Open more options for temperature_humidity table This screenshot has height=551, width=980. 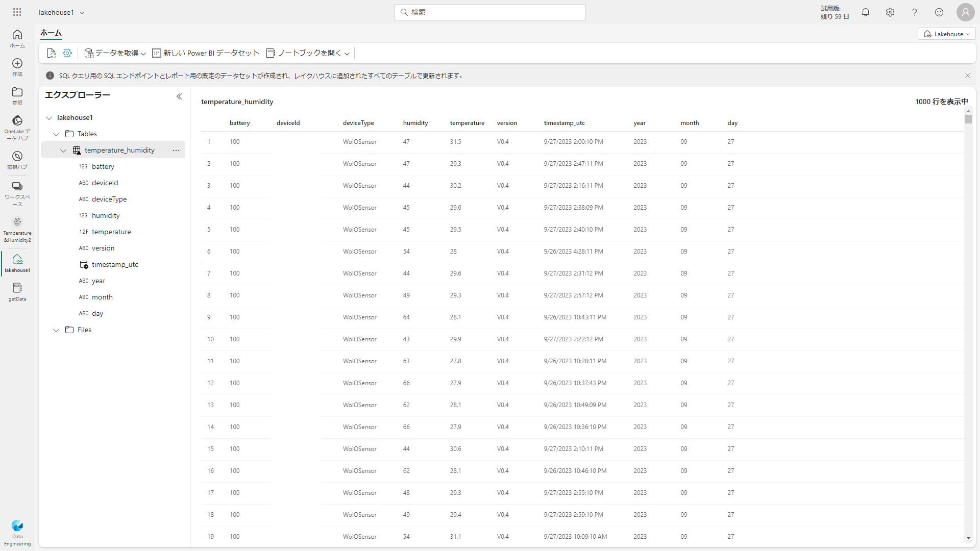click(176, 150)
